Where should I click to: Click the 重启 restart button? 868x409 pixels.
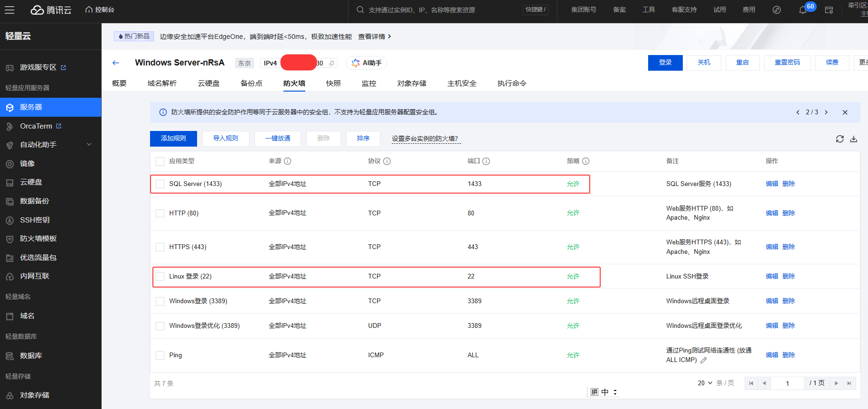click(743, 63)
